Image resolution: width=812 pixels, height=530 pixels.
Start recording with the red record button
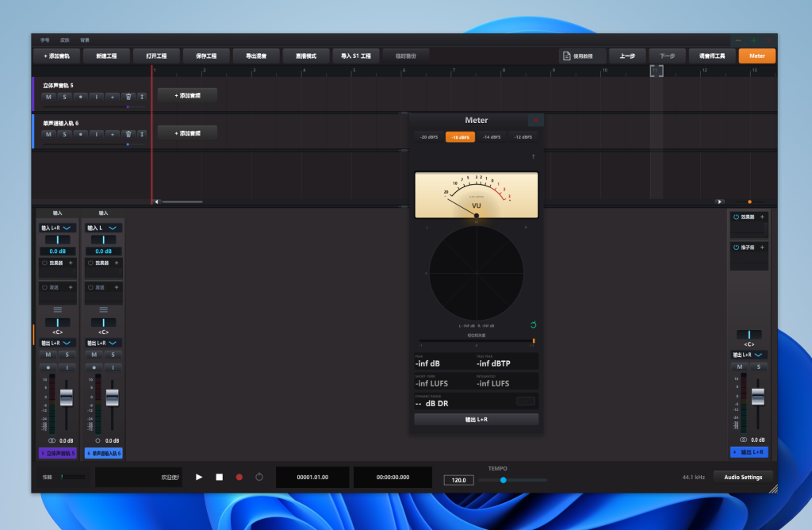coord(239,477)
